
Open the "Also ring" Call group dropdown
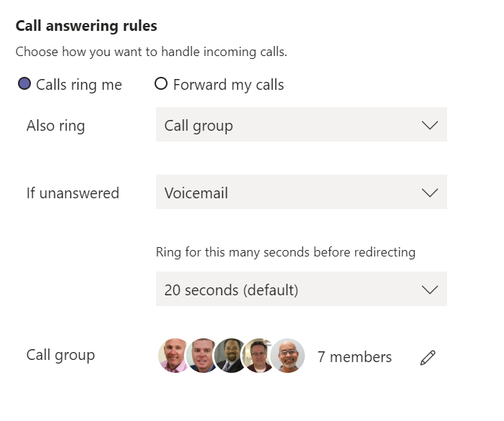pos(301,125)
